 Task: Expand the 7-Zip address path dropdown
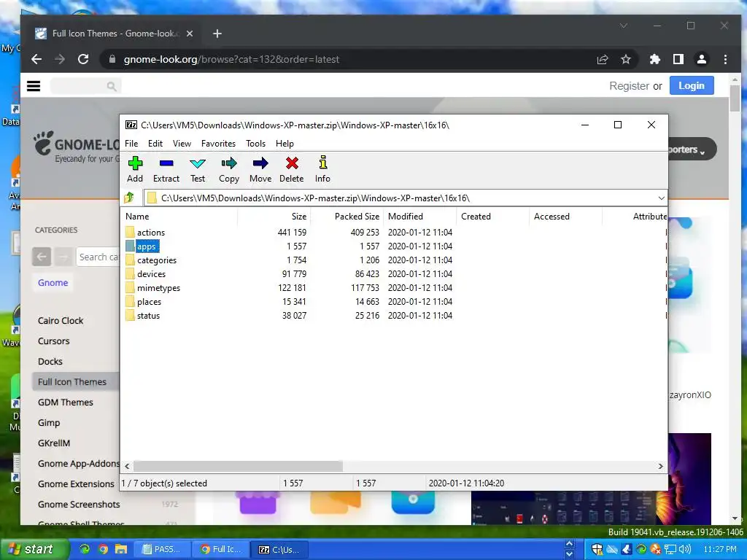661,198
